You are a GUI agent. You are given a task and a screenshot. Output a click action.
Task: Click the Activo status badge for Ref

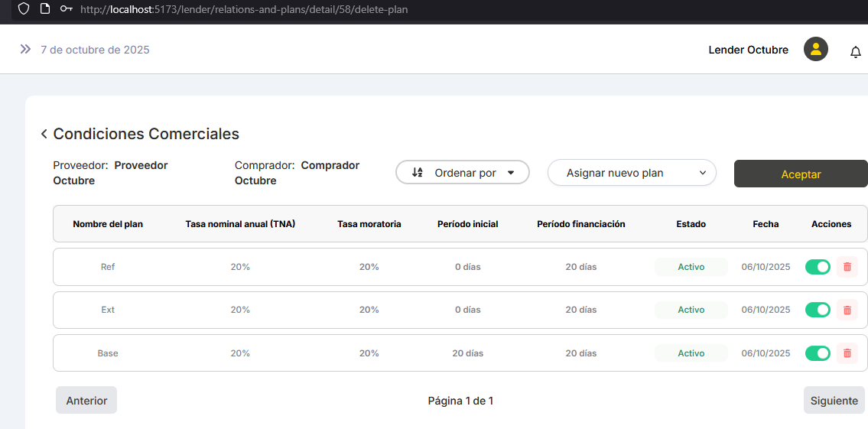(691, 267)
